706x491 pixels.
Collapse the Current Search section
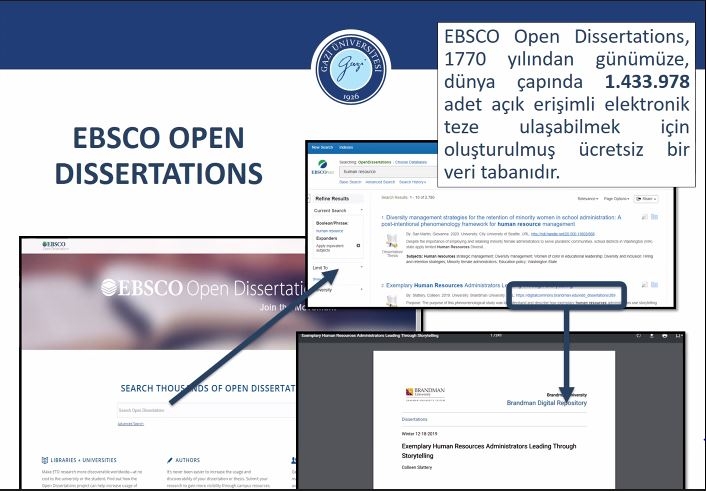pyautogui.click(x=361, y=210)
